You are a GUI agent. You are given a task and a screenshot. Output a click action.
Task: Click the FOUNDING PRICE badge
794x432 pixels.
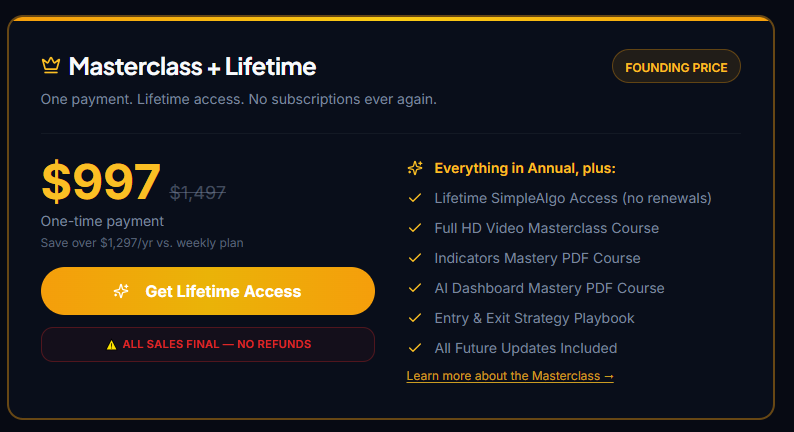(676, 66)
